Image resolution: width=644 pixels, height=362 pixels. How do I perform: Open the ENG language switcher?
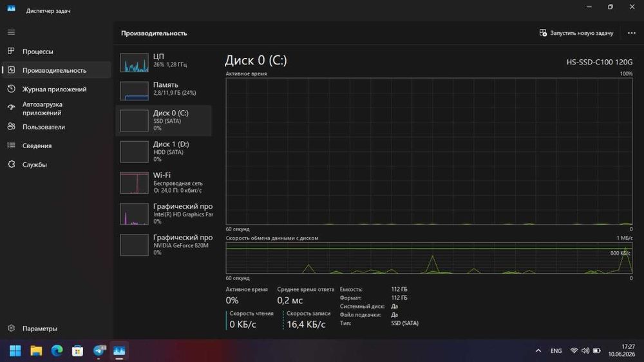point(556,350)
